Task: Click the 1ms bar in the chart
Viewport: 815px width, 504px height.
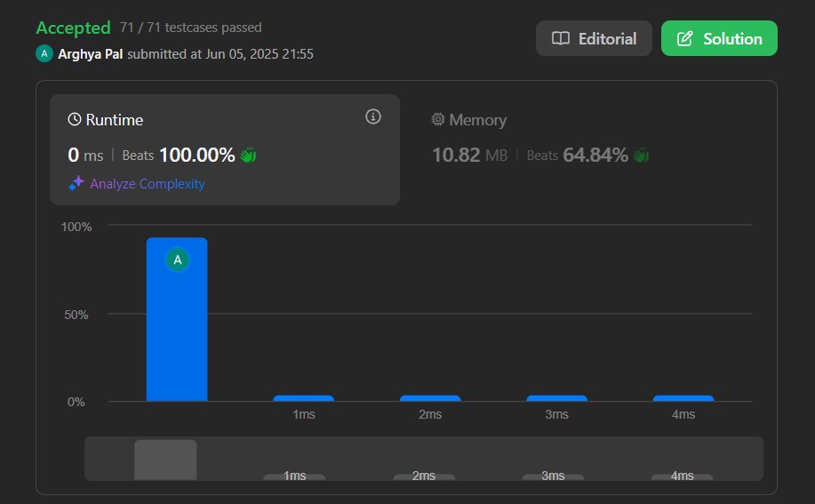Action: (x=304, y=398)
